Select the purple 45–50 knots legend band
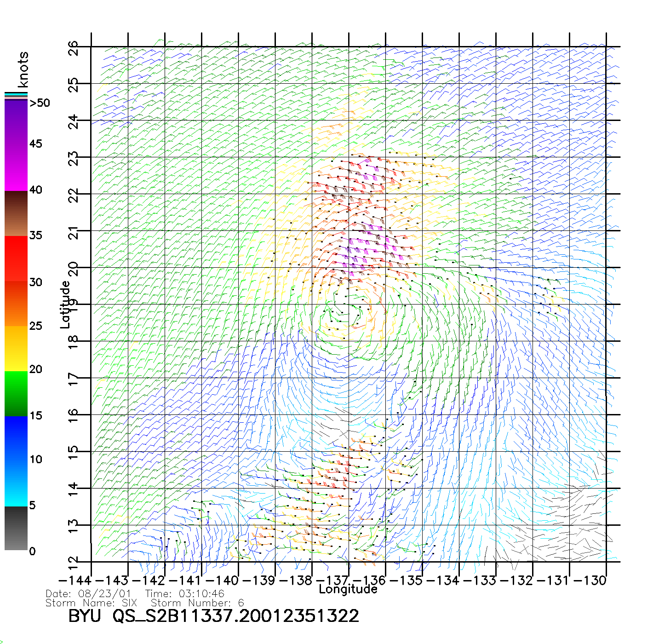653x644 pixels. [16, 122]
